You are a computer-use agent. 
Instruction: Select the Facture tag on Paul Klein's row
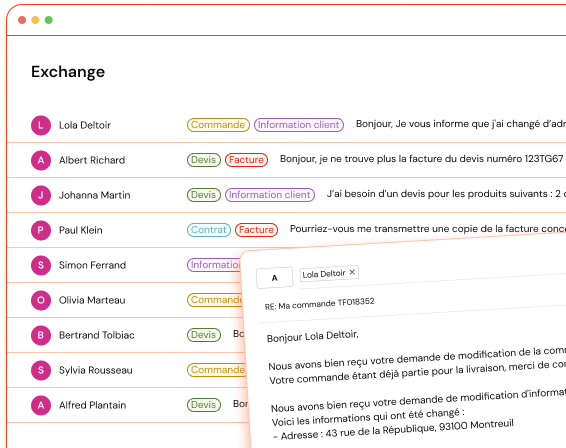256,230
